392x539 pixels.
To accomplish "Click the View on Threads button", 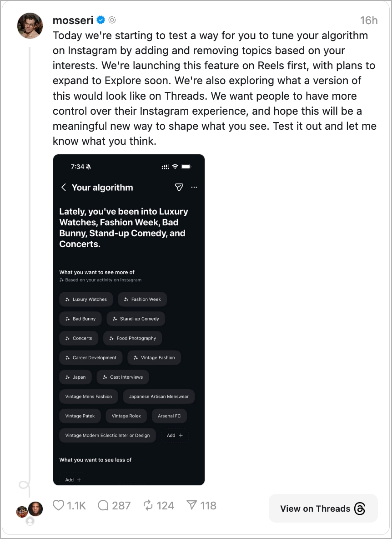I will [323, 508].
